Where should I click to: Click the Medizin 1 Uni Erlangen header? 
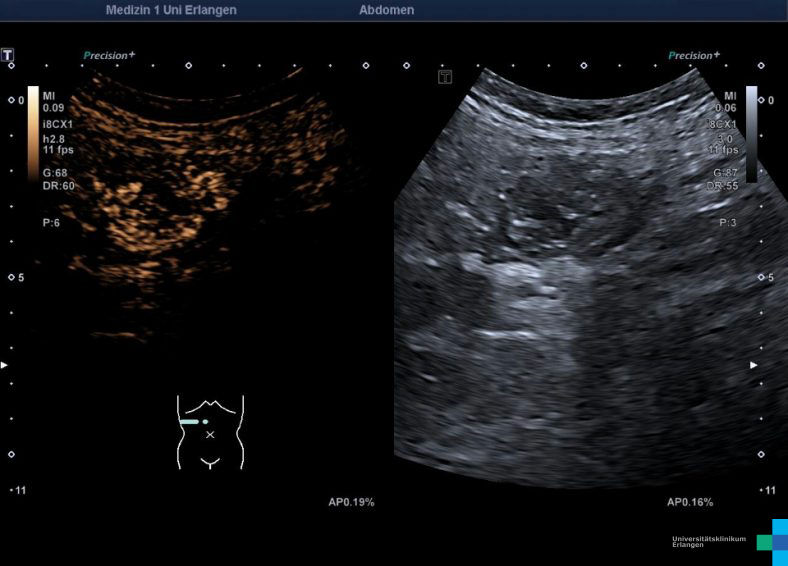(x=171, y=10)
